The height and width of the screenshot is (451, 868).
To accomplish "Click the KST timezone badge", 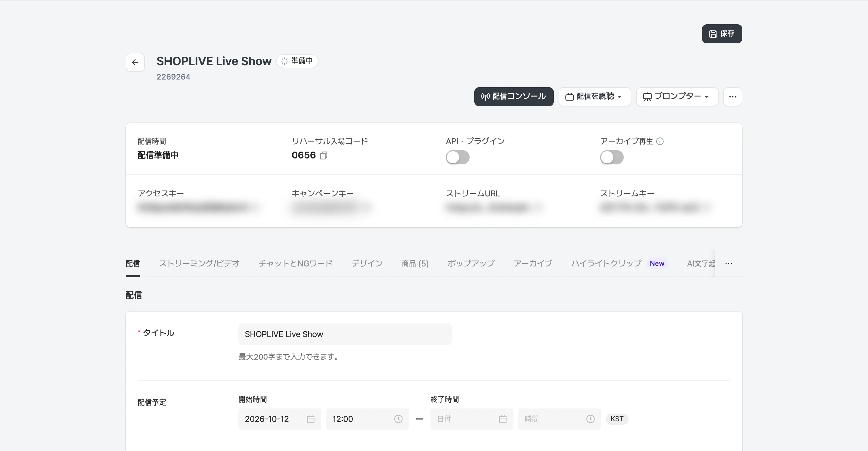I will [x=617, y=419].
